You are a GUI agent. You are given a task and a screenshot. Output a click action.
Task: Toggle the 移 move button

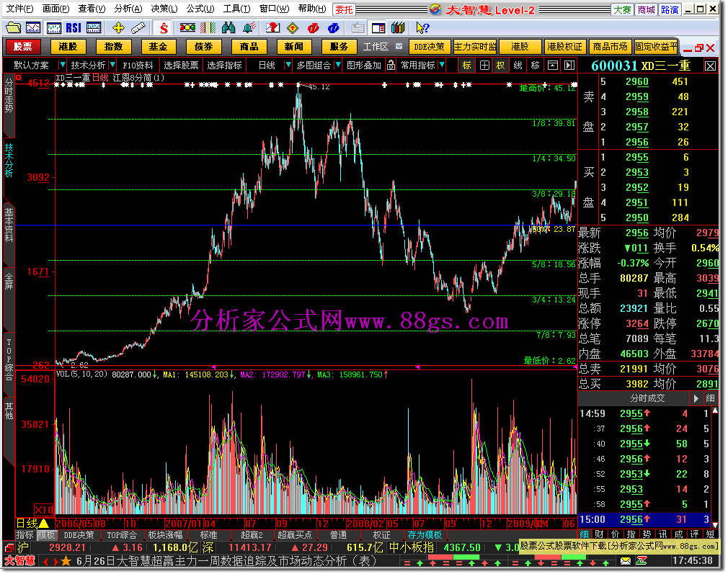[x=535, y=66]
